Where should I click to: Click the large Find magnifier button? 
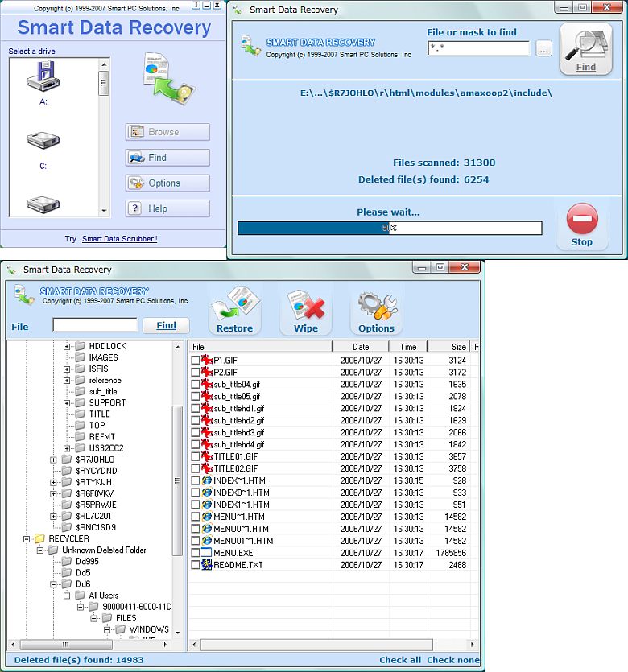point(585,49)
